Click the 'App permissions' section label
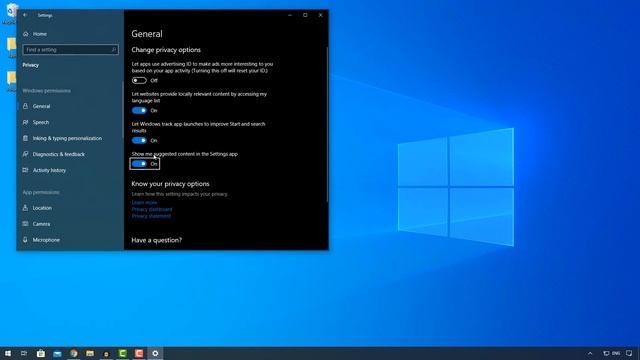This screenshot has height=360, width=640. (41, 192)
